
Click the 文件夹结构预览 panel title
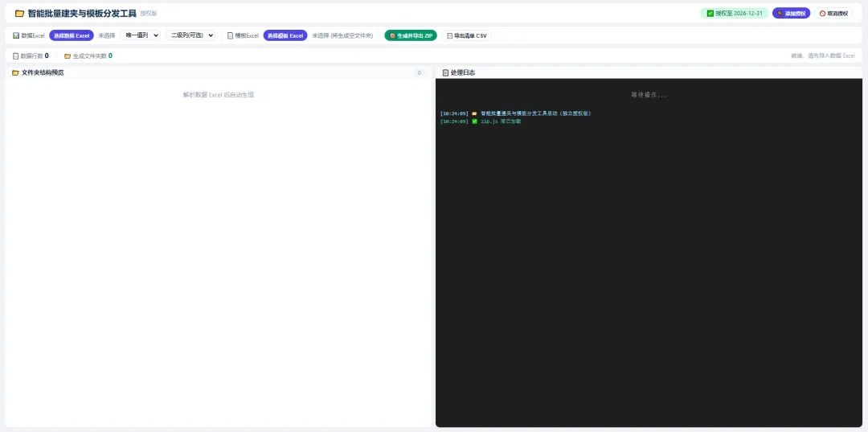point(43,72)
